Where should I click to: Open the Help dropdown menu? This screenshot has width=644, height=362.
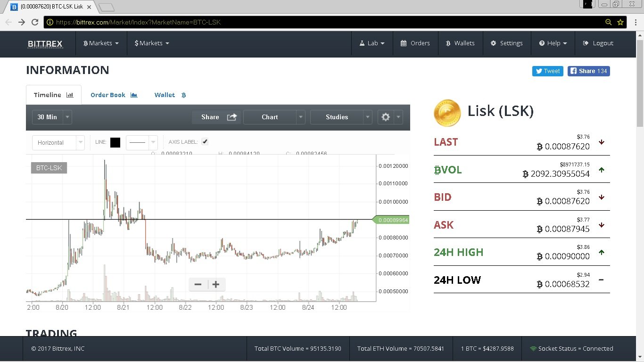coord(553,43)
